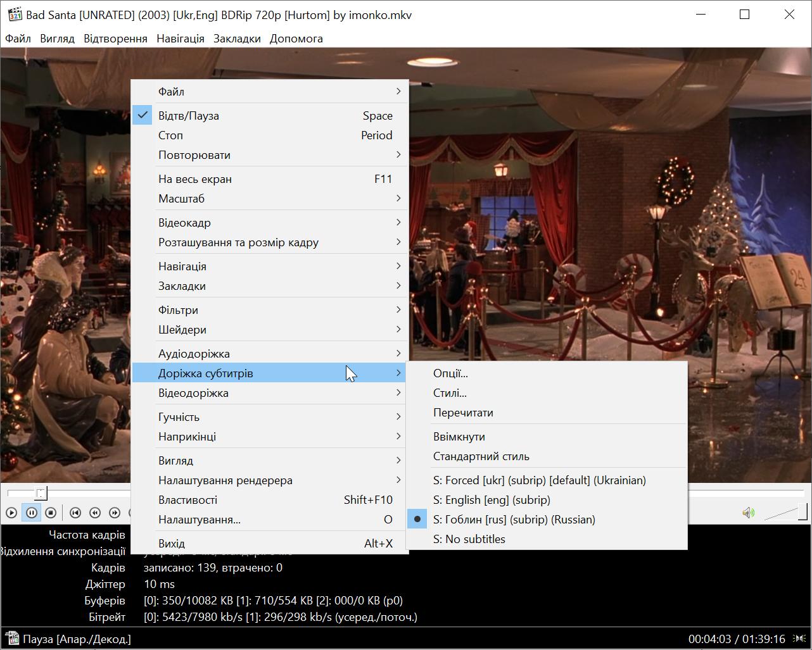The width and height of the screenshot is (812, 650).
Task: Select No subtitles option
Action: (547, 539)
